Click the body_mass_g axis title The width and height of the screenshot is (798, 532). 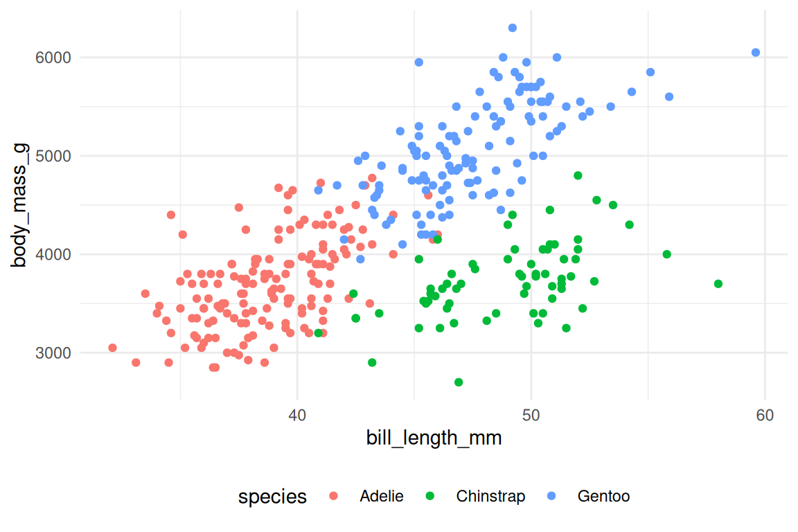[19, 205]
